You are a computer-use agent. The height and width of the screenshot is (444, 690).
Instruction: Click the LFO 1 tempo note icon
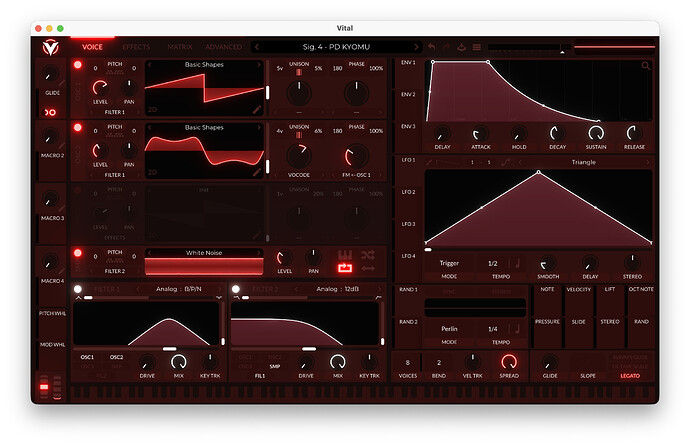(x=517, y=263)
